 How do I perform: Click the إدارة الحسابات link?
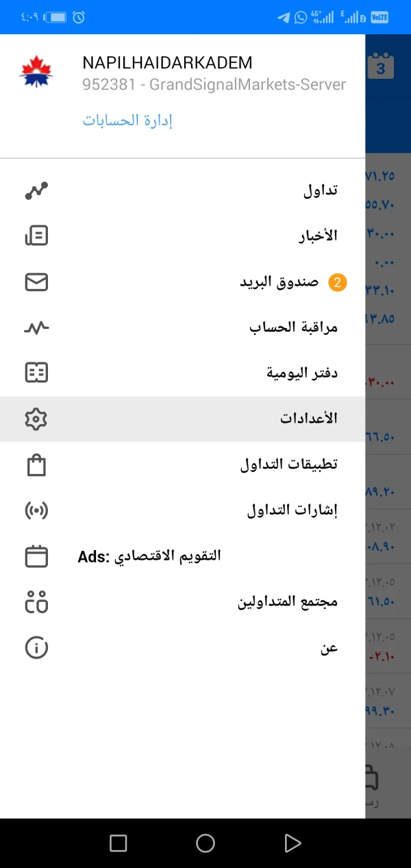[x=127, y=121]
